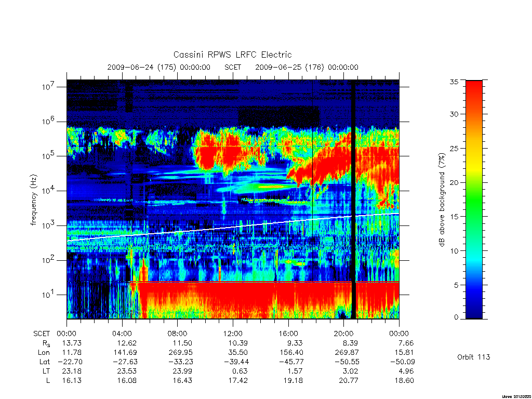Image resolution: width=532 pixels, height=399 pixels.
Task: Click the 10^3 frequency axis tick label
Action: 48,225
